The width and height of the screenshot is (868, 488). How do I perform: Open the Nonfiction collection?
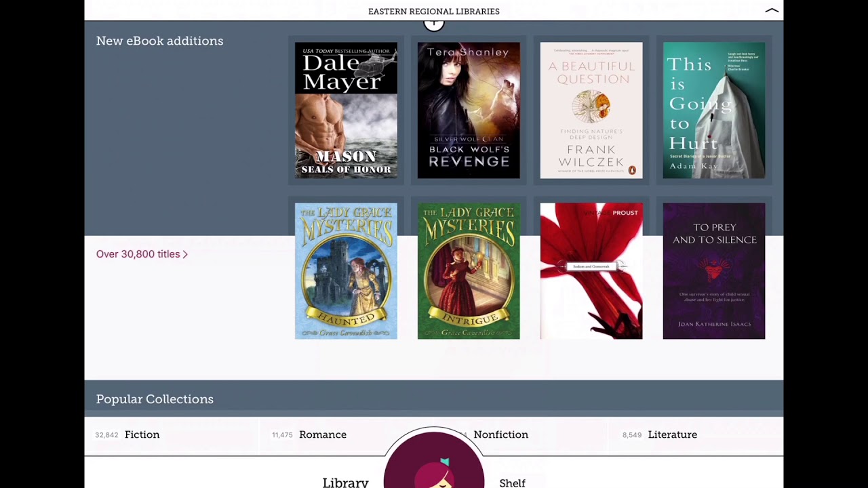[500, 434]
